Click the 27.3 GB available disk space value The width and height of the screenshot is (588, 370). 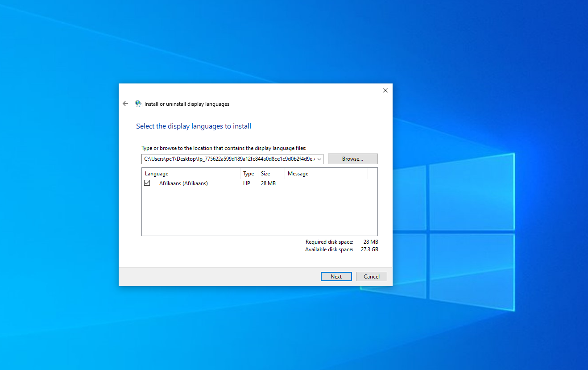[x=369, y=249]
